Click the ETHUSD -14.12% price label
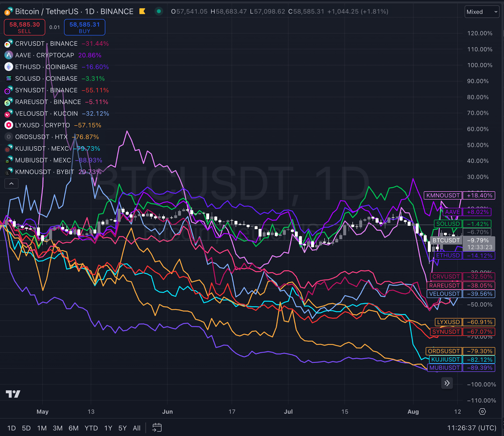 click(464, 255)
